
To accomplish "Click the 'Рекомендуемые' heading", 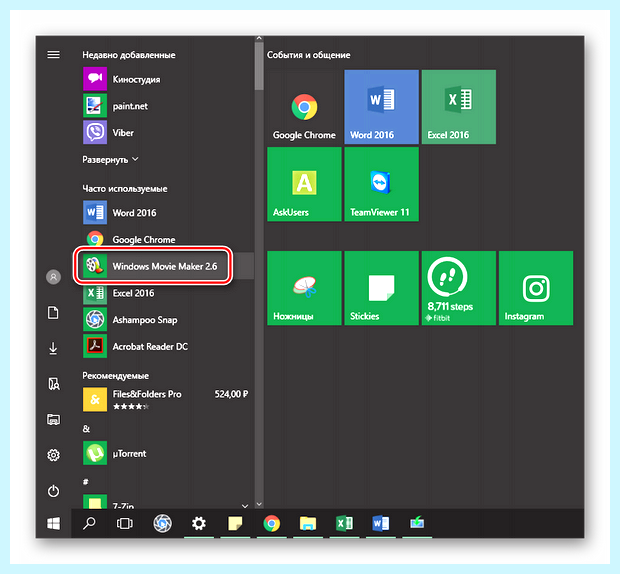I will coord(115,376).
